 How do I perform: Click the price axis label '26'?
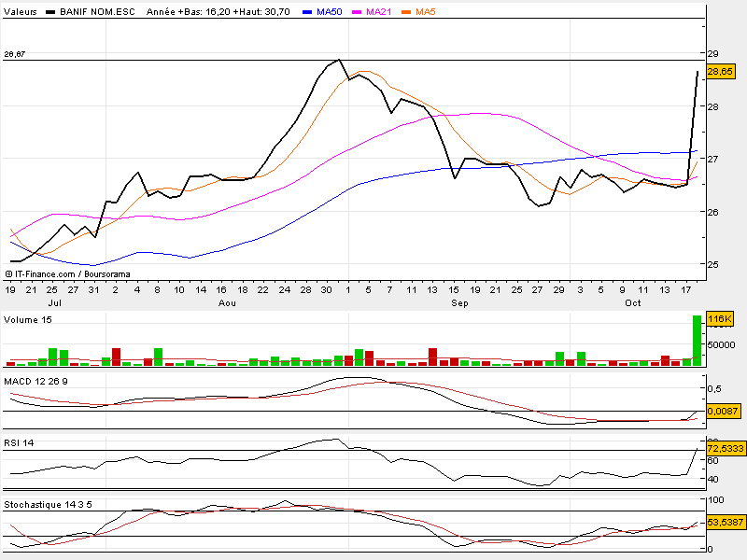pyautogui.click(x=712, y=212)
